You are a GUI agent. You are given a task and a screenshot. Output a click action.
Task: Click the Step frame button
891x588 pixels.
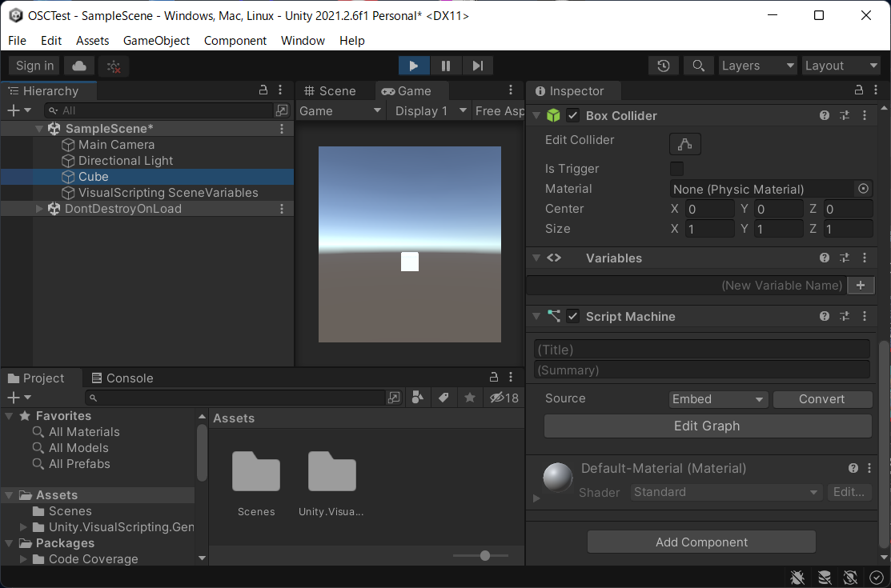pyautogui.click(x=477, y=66)
